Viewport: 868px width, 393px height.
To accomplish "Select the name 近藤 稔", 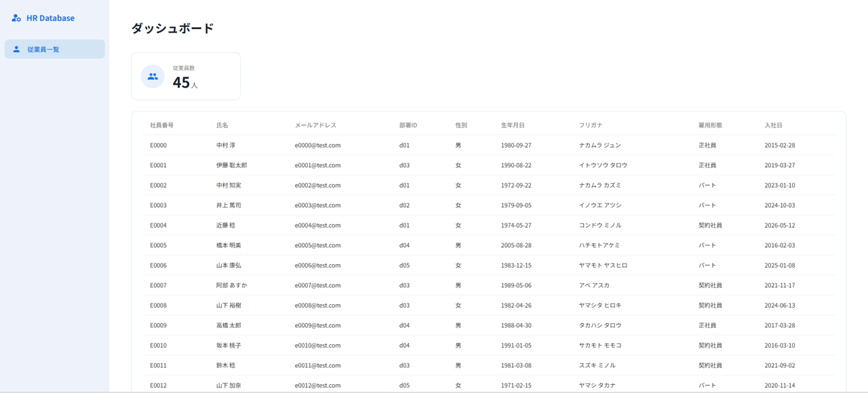I will 226,226.
